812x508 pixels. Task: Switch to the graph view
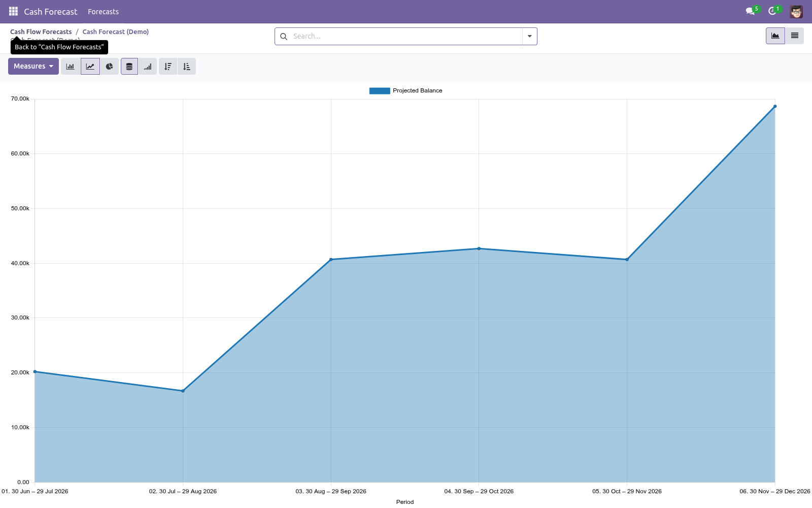(x=775, y=36)
